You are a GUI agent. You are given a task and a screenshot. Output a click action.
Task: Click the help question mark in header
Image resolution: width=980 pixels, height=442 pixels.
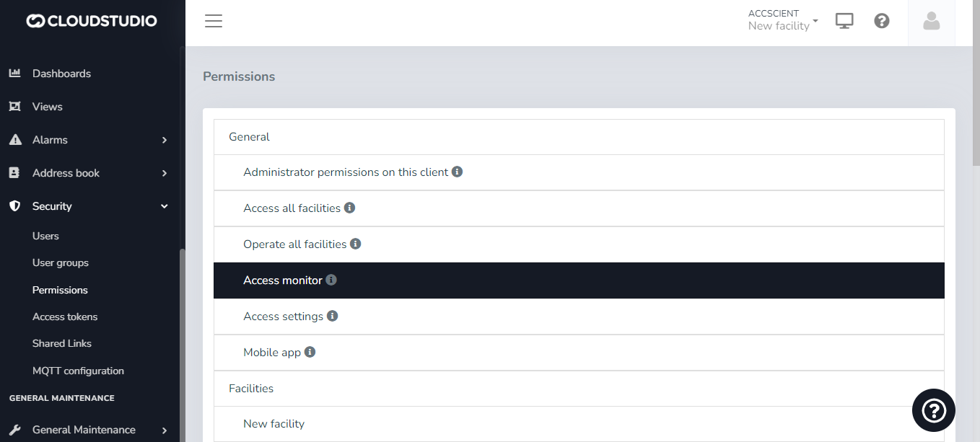click(x=881, y=21)
